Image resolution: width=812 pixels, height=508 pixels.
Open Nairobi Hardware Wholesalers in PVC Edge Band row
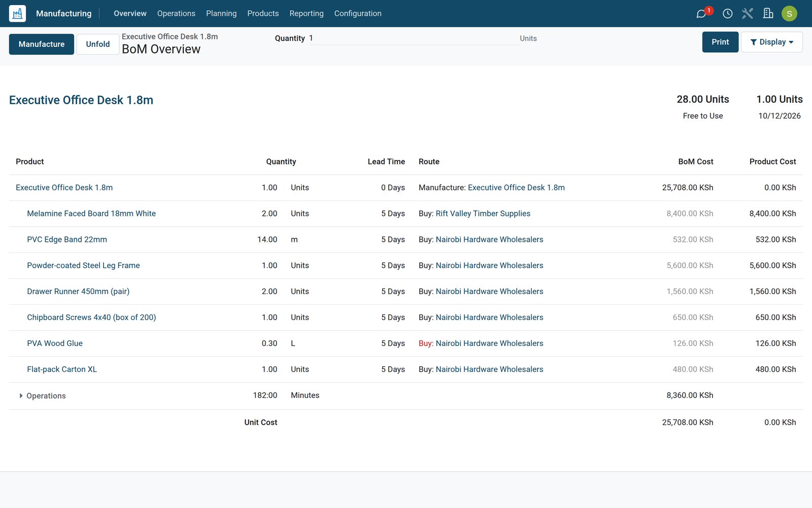(489, 239)
